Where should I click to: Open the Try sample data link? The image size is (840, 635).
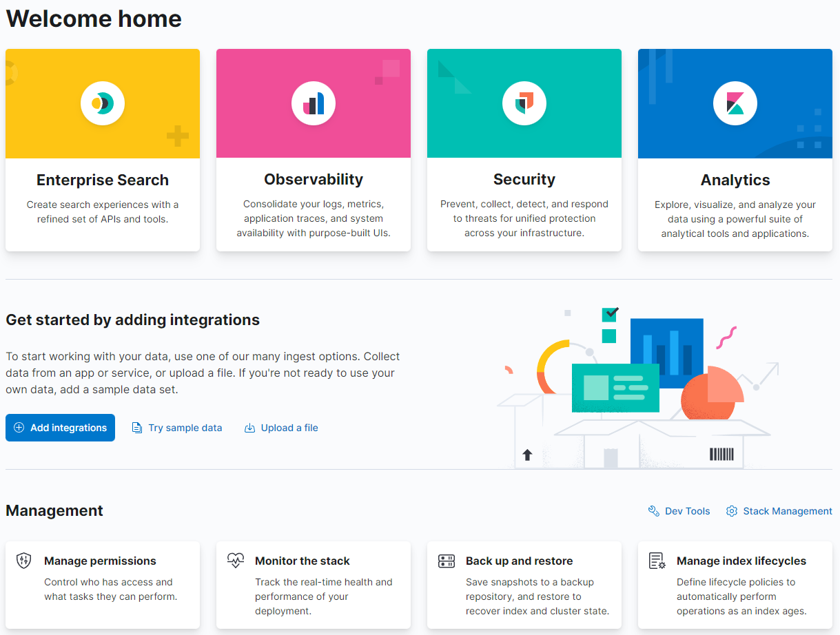(x=185, y=428)
